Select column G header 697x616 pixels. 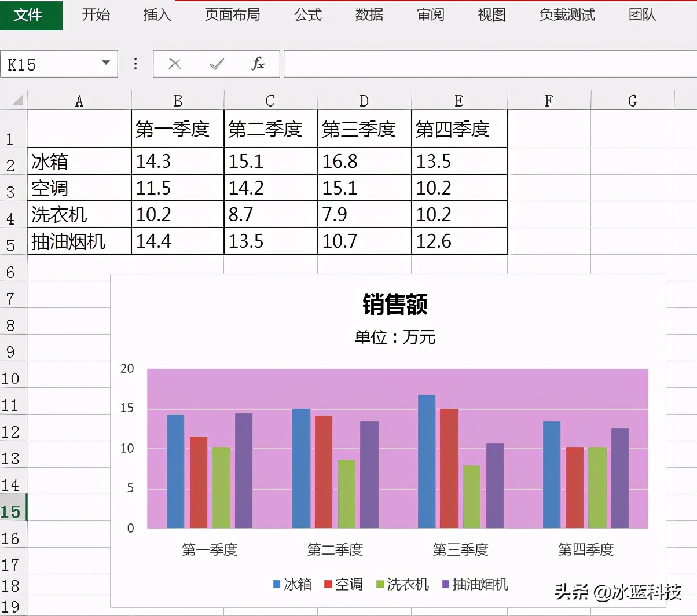(632, 101)
